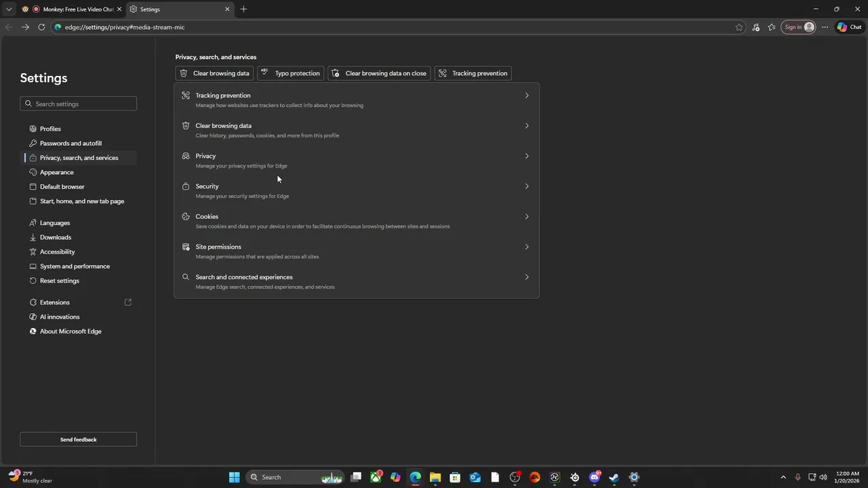The width and height of the screenshot is (868, 488).
Task: Click the Sign in profile button
Action: click(x=798, y=27)
